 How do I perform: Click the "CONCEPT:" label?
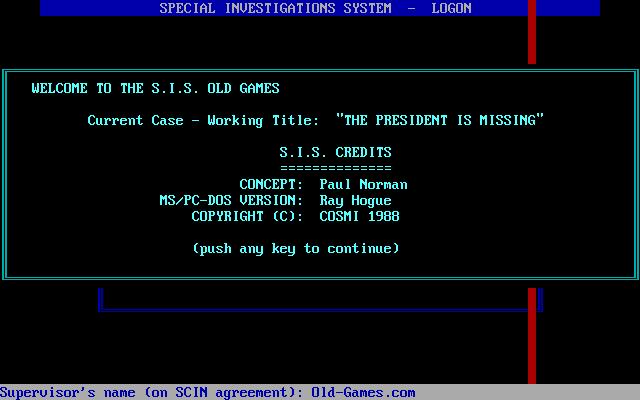(x=271, y=184)
